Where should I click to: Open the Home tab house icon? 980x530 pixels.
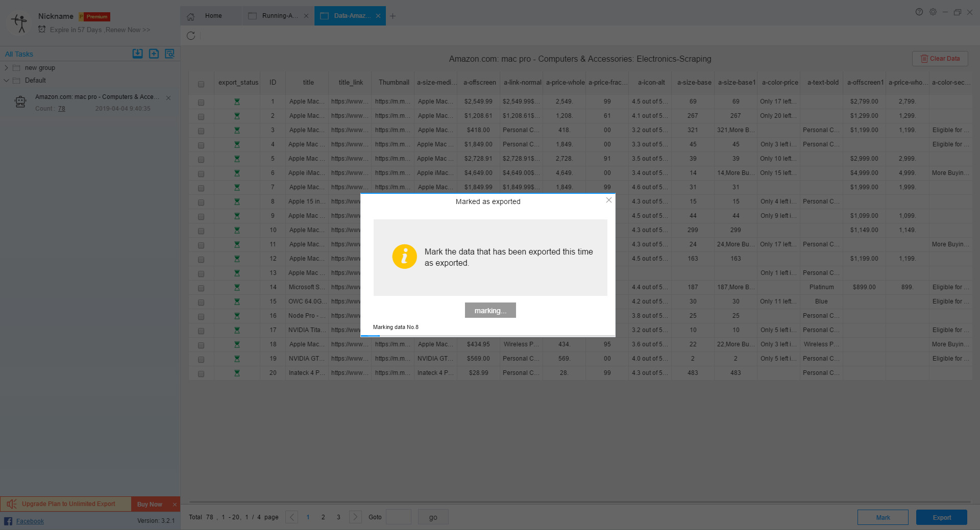click(191, 16)
